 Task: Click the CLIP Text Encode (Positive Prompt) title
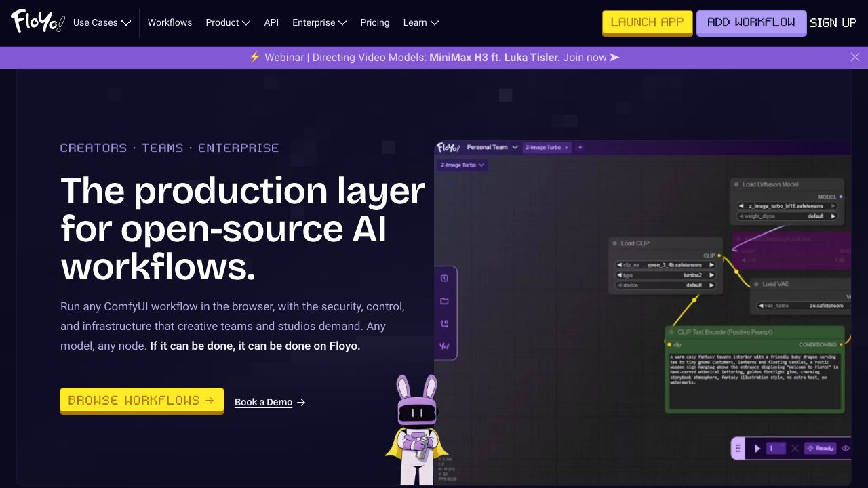coord(725,332)
